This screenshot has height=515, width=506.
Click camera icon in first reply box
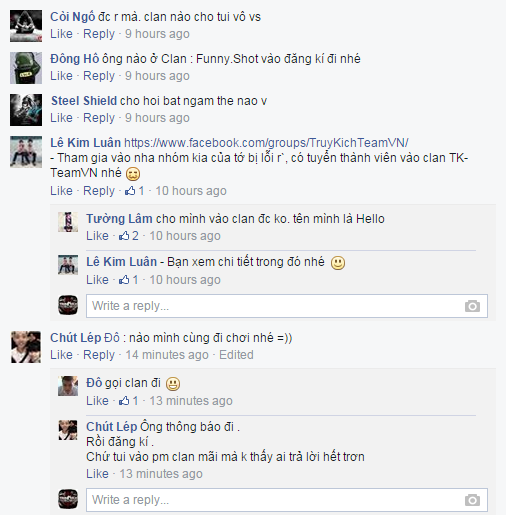click(x=472, y=306)
